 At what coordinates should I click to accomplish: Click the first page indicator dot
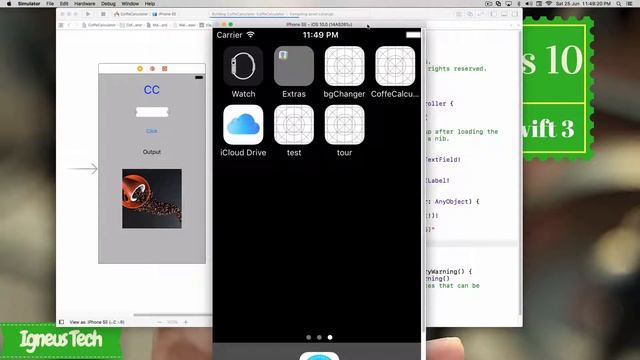click(x=309, y=338)
